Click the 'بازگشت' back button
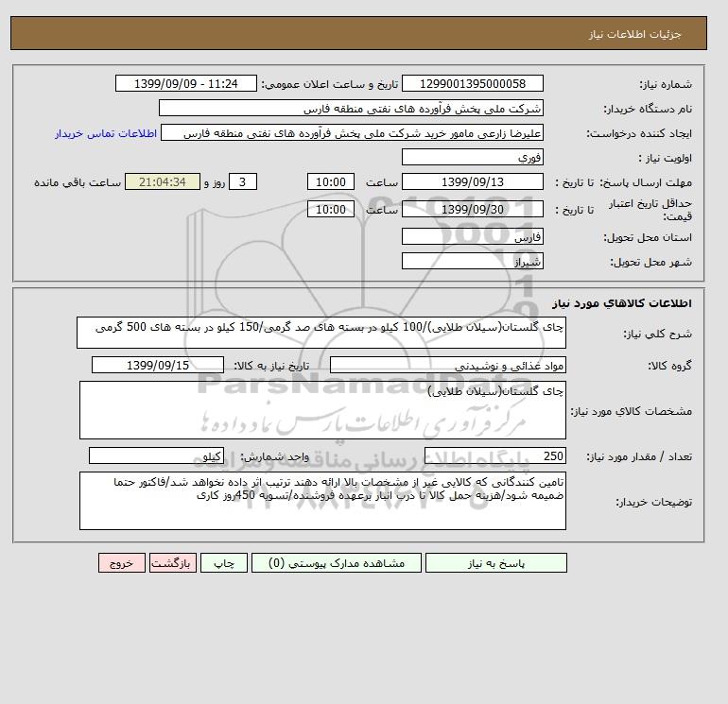Screen dimensions: 728x704 click(173, 563)
